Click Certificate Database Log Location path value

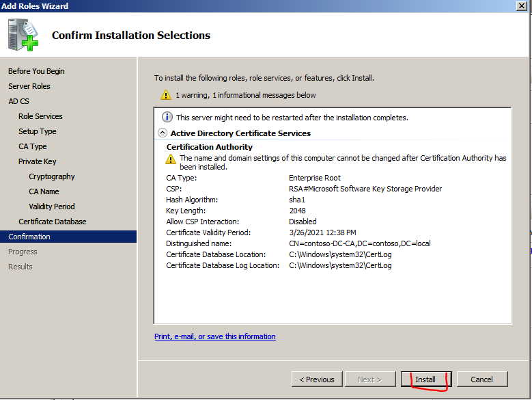[340, 265]
